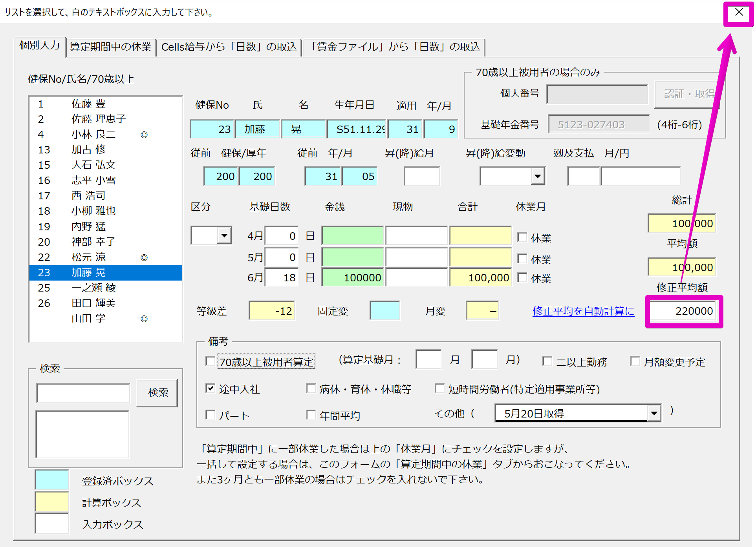Click the 4月 金銭 green field
This screenshot has height=547, width=756.
pyautogui.click(x=353, y=236)
